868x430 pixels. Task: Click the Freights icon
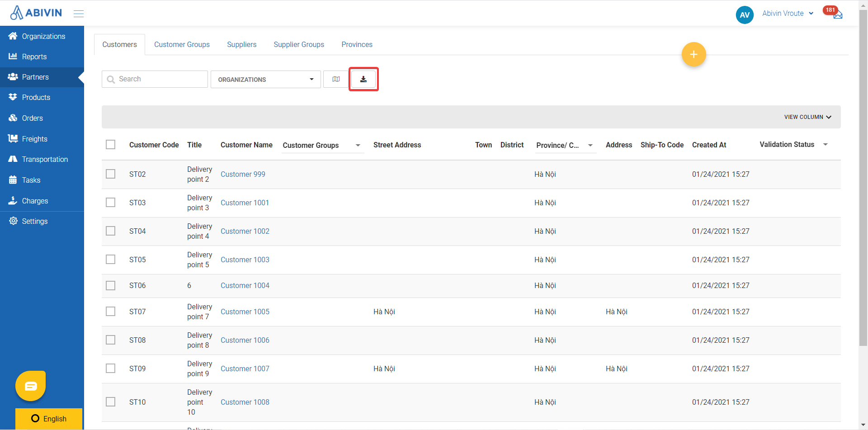13,138
